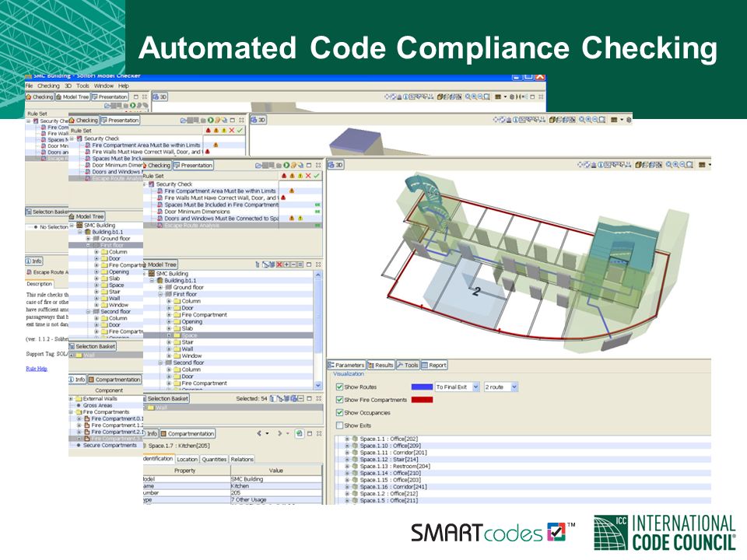Viewport: 747px width, 560px height.
Task: Open the Relations tab in front Info panel
Action: click(x=242, y=459)
